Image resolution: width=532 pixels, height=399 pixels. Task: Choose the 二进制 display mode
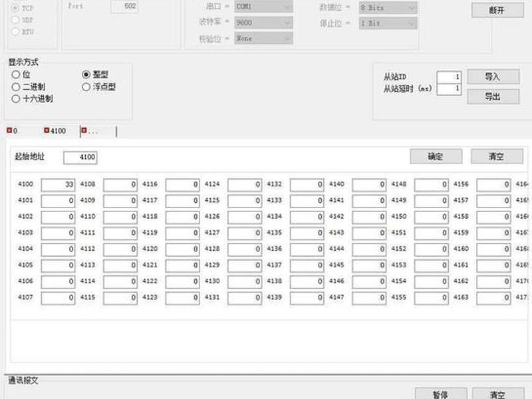(15, 87)
